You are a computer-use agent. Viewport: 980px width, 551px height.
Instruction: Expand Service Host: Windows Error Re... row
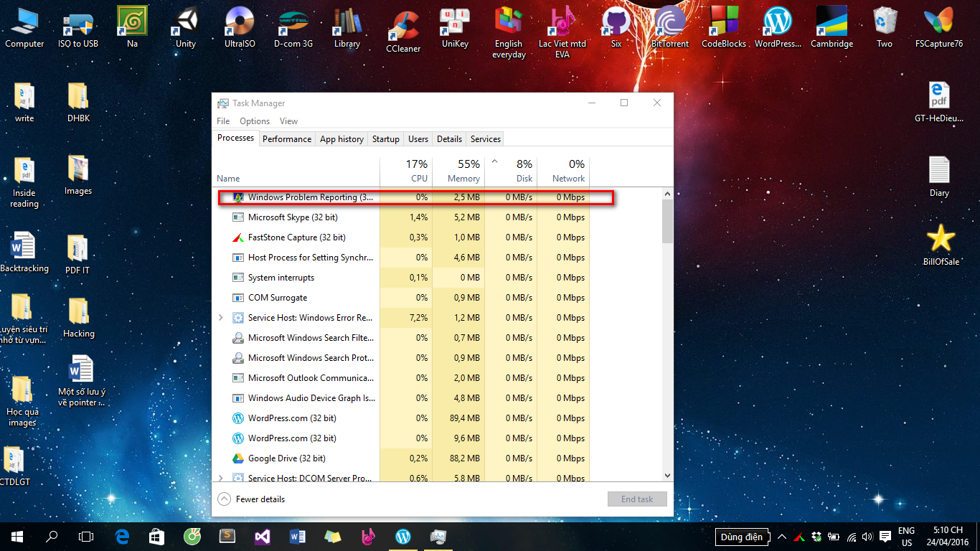[221, 317]
